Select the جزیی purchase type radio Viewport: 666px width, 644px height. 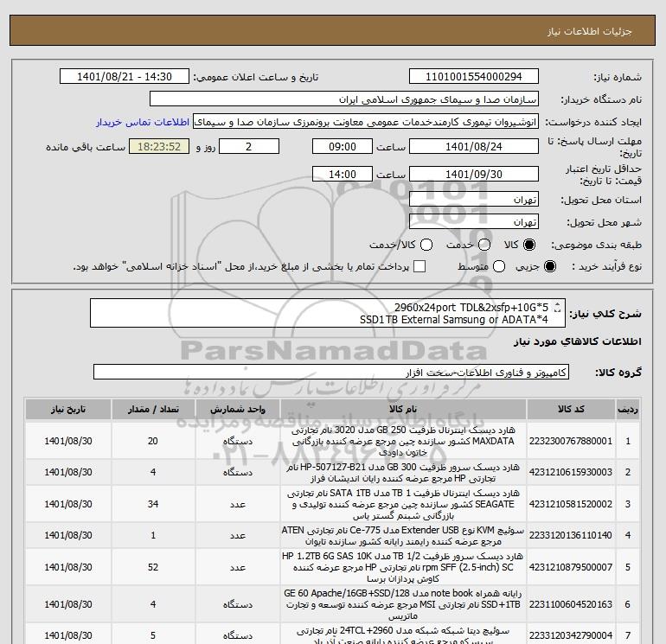(549, 266)
